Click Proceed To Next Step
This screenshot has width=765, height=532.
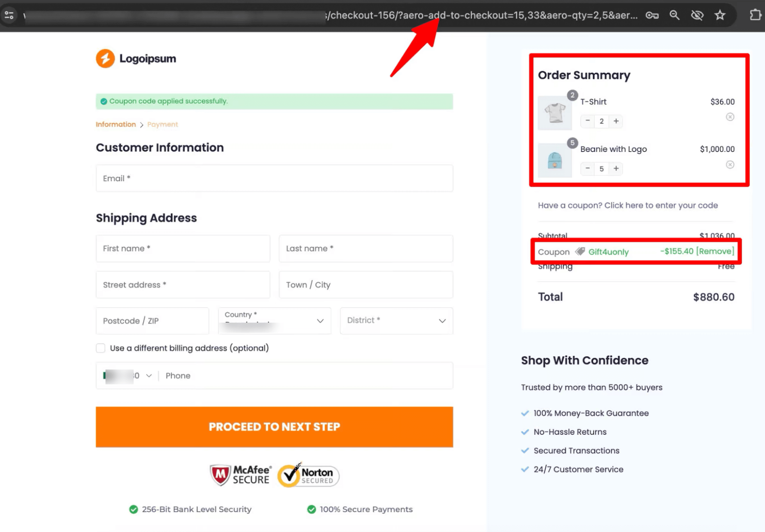click(274, 427)
